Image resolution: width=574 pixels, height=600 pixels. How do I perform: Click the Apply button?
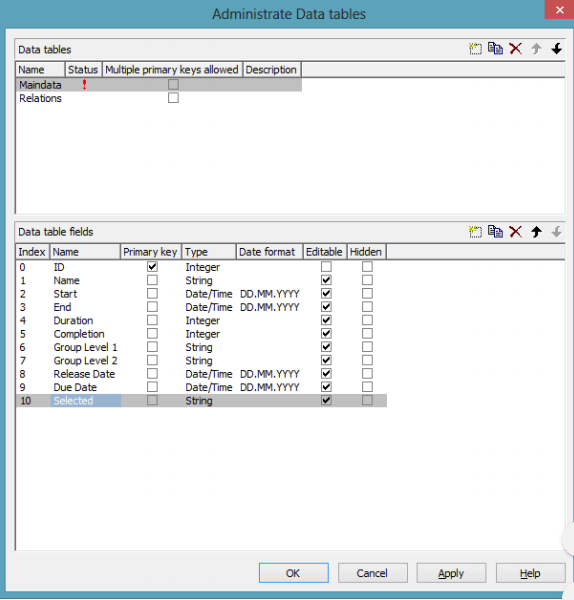[x=451, y=573]
